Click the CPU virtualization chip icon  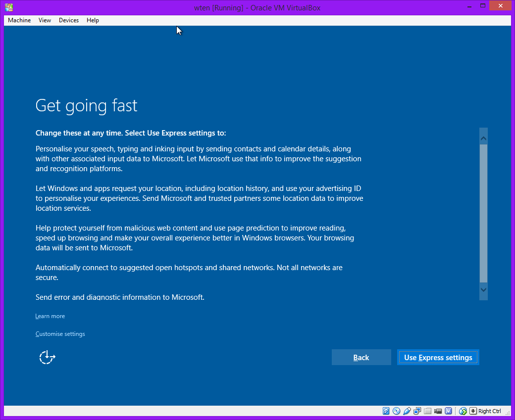449,411
